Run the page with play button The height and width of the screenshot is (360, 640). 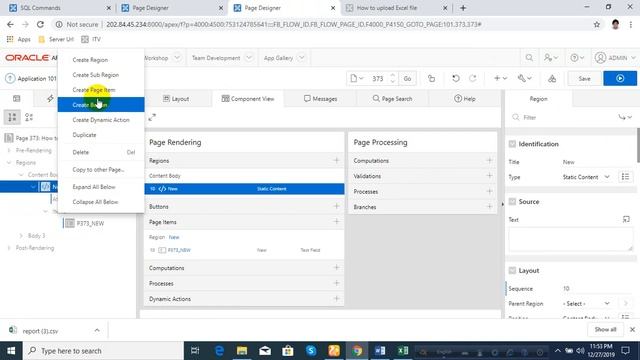(620, 78)
